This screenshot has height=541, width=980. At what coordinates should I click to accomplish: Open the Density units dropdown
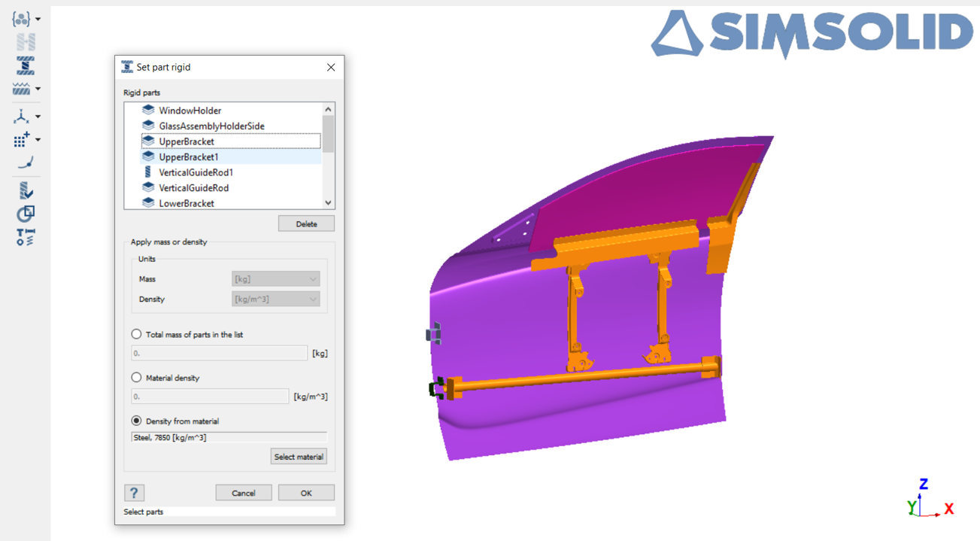(x=276, y=299)
